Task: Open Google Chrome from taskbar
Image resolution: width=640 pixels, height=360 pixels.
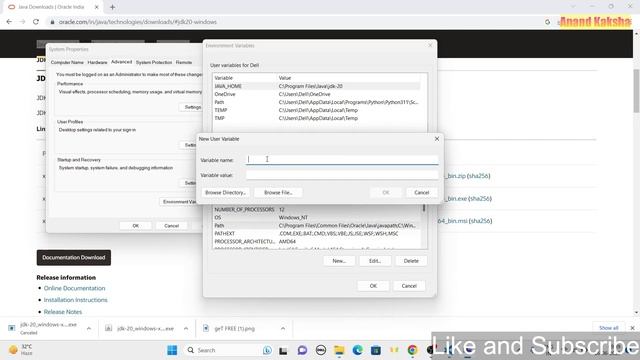Action: coord(413,350)
